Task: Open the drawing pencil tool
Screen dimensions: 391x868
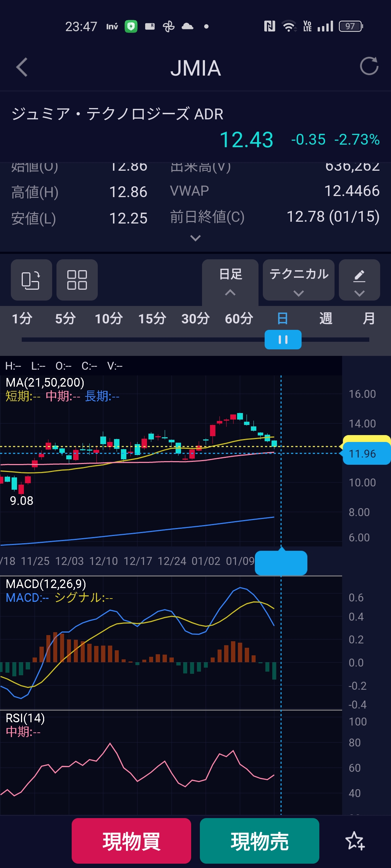Action: tap(359, 280)
